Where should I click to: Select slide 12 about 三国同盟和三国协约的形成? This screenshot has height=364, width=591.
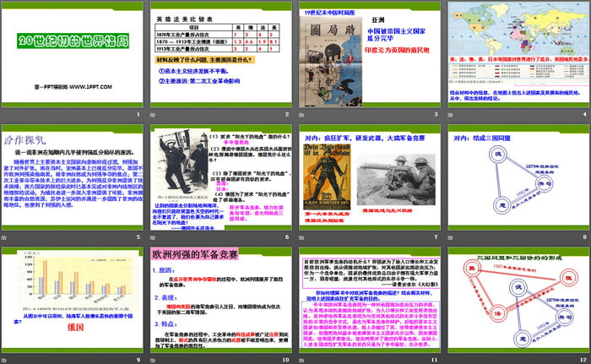(x=518, y=301)
